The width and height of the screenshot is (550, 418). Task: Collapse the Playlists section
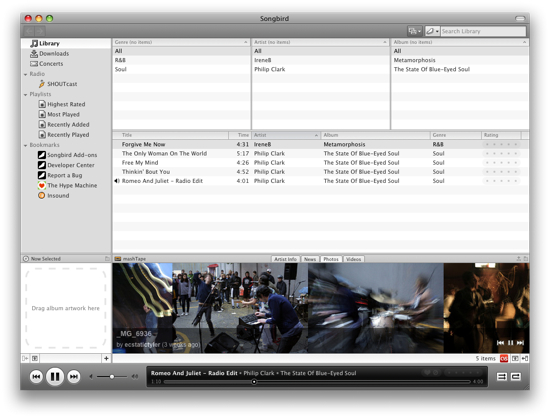tap(25, 95)
